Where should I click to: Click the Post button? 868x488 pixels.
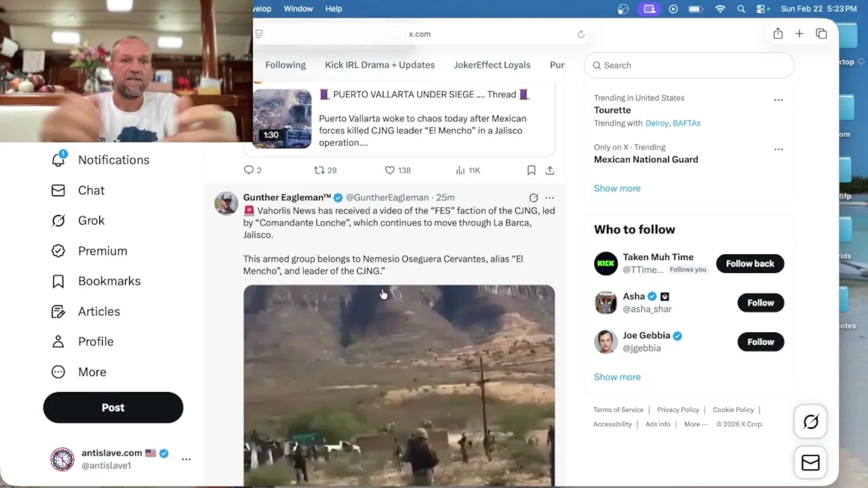pyautogui.click(x=113, y=407)
